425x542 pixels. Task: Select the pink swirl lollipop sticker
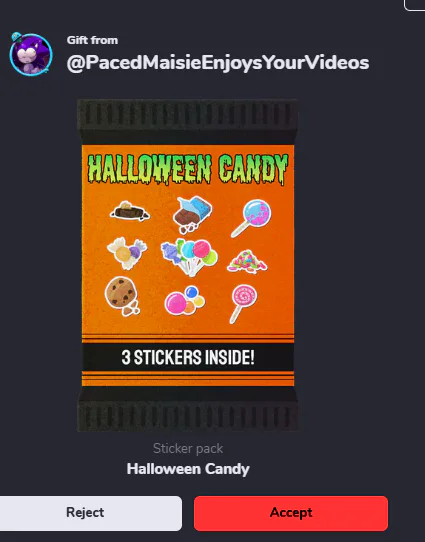pos(244,303)
